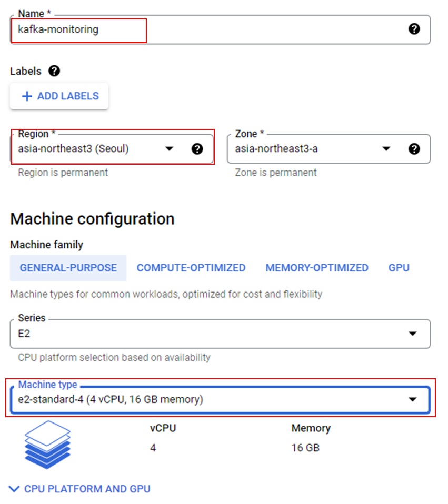
Task: Click the chevron on CPU PLATFORM AND GPU
Action: tap(14, 489)
